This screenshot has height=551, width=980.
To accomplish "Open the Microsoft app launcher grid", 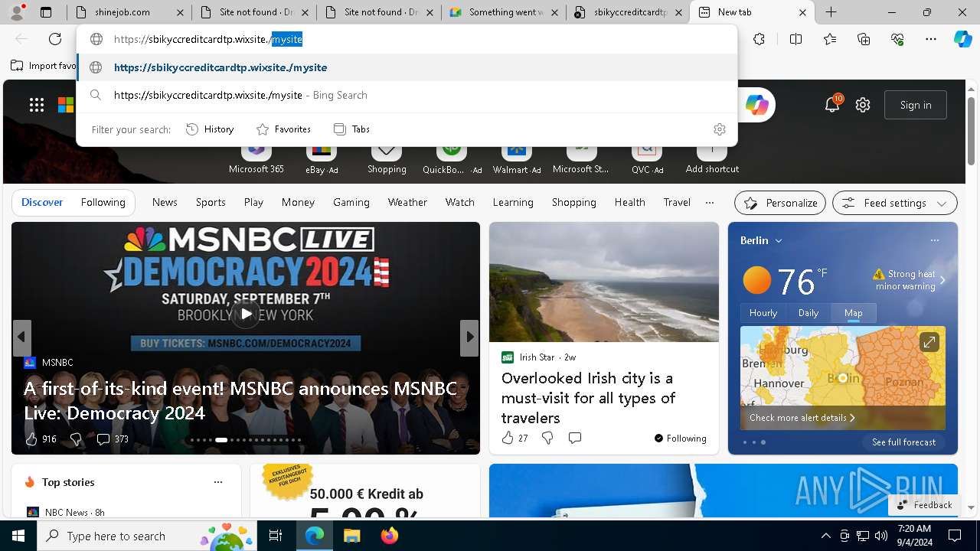I will [37, 105].
